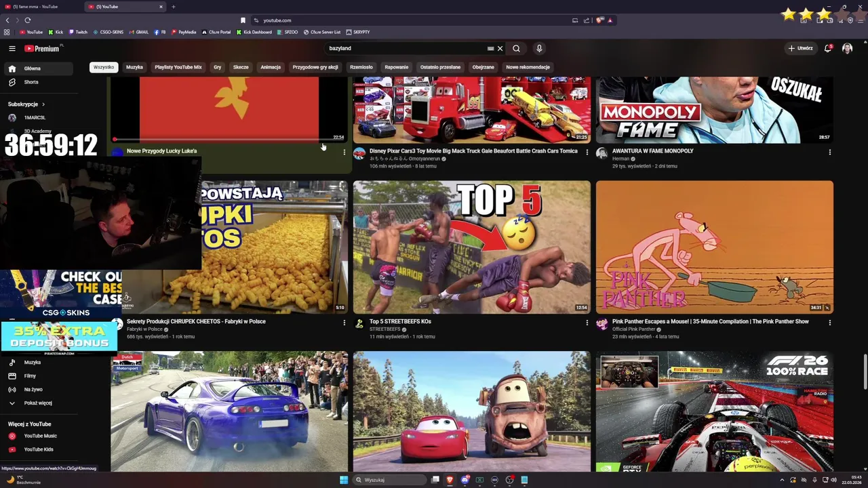Open the Pink Panther video thumbnail
Screen dimensions: 868x488
(x=715, y=247)
